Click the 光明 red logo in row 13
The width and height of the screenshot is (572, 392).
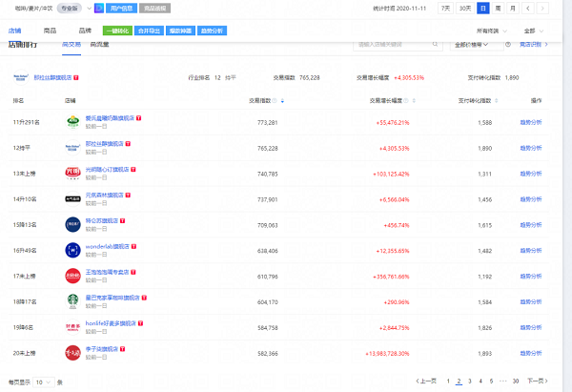[73, 173]
